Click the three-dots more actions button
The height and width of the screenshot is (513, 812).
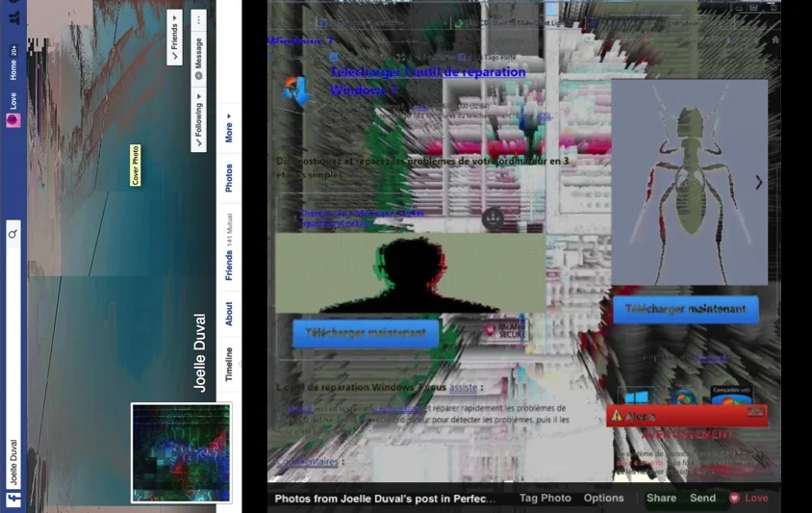198,19
